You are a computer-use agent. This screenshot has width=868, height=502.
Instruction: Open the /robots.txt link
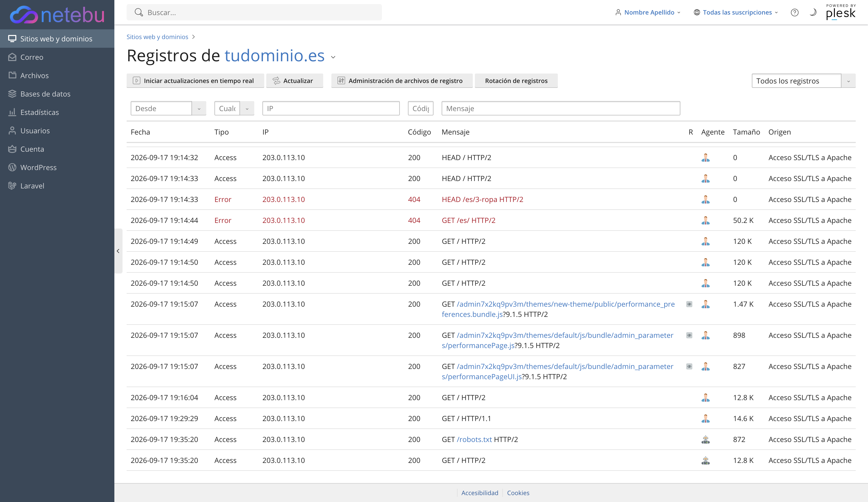pos(474,440)
